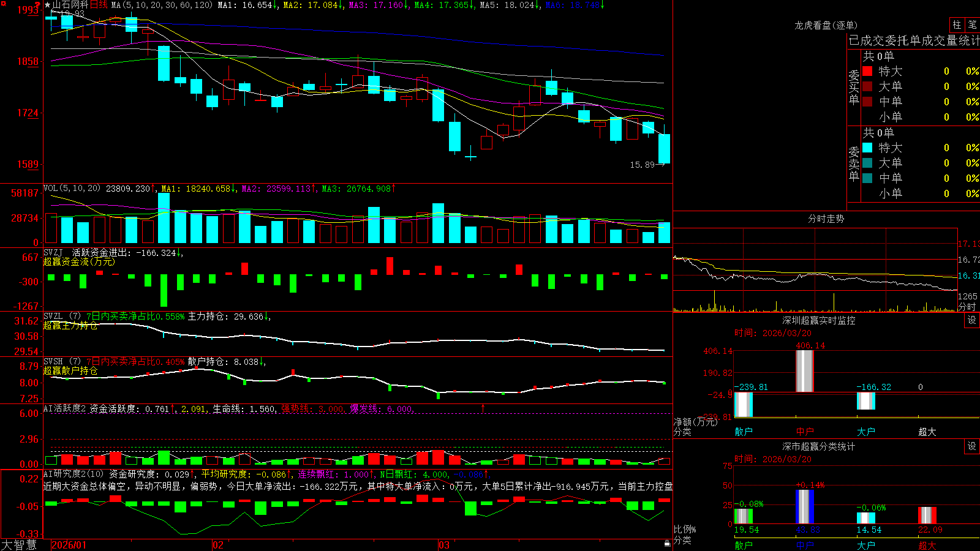Click the 2026/01 date on the time axis
This screenshot has width=980, height=551.
tap(69, 545)
